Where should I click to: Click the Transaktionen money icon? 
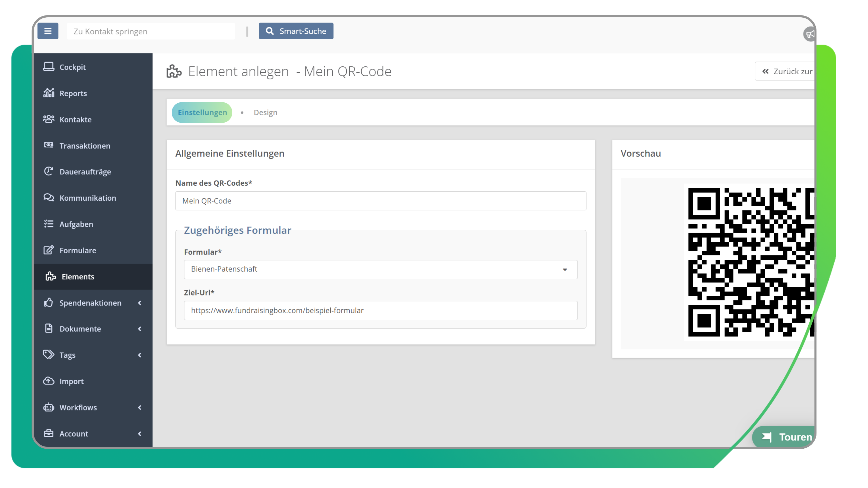[49, 146]
